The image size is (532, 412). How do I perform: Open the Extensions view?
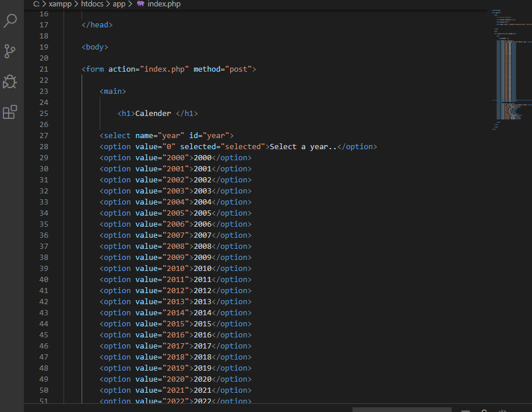[10, 112]
